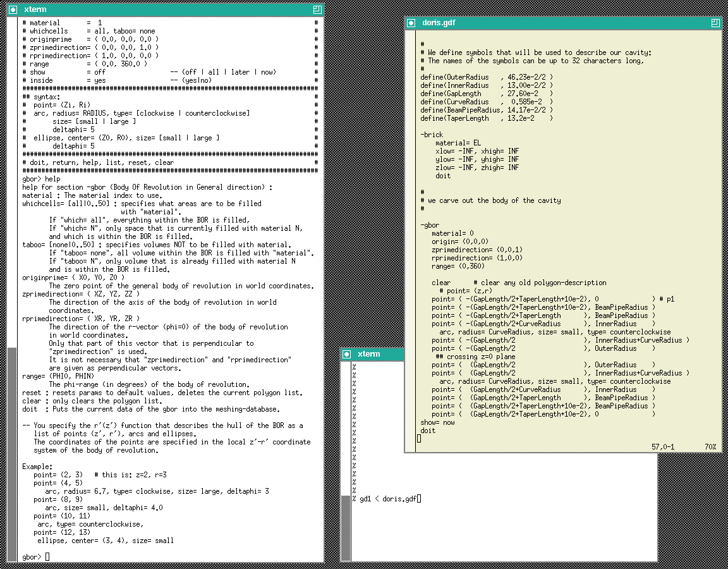
Task: Open the window menu of the small xterm
Action: pos(346,354)
